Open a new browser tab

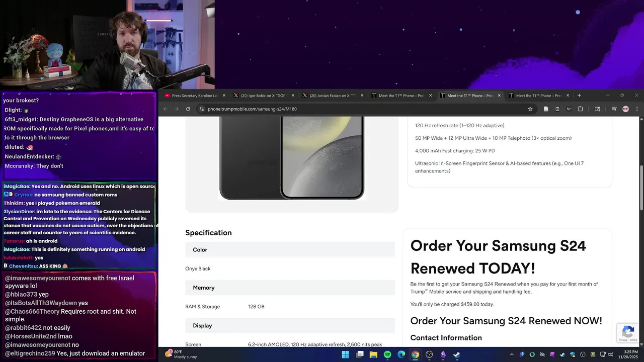point(579,95)
